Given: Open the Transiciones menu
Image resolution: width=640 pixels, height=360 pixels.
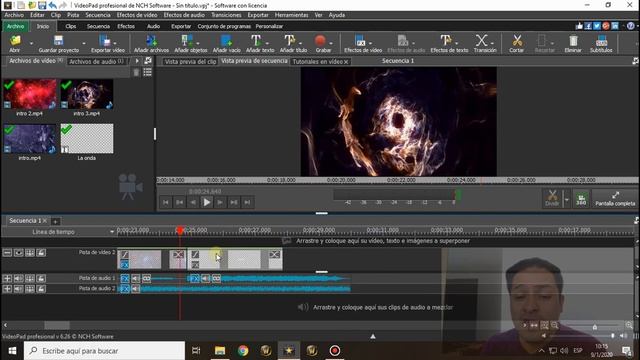Looking at the screenshot, I should [x=226, y=15].
